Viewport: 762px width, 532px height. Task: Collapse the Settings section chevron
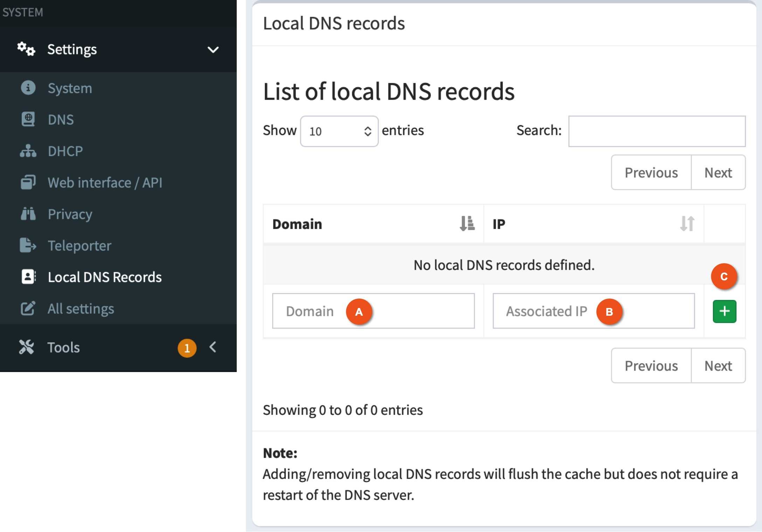coord(213,49)
